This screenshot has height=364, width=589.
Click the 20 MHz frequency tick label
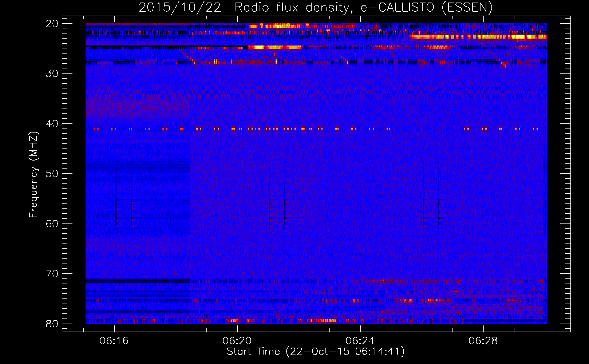coord(52,24)
